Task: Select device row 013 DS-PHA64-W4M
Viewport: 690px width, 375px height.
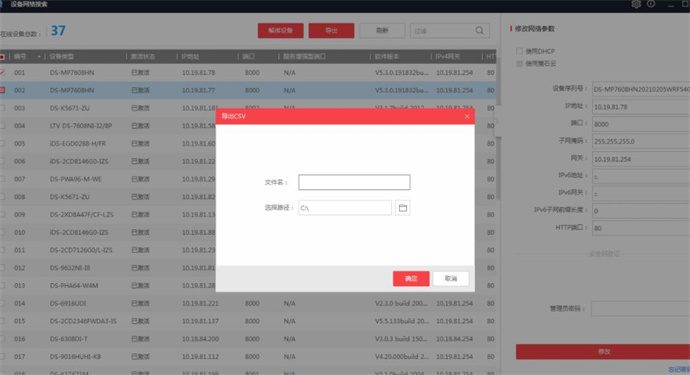Action: [x=108, y=286]
